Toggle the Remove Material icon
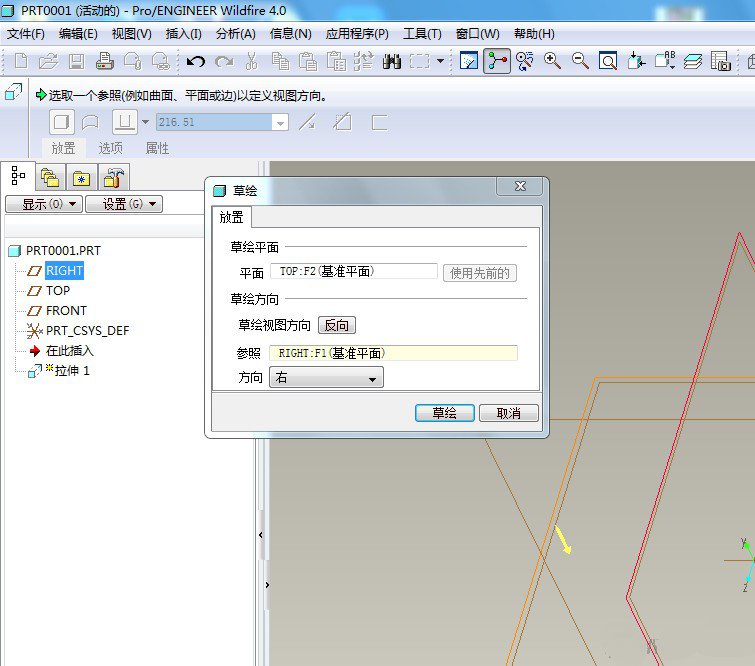Image resolution: width=755 pixels, height=666 pixels. click(342, 122)
